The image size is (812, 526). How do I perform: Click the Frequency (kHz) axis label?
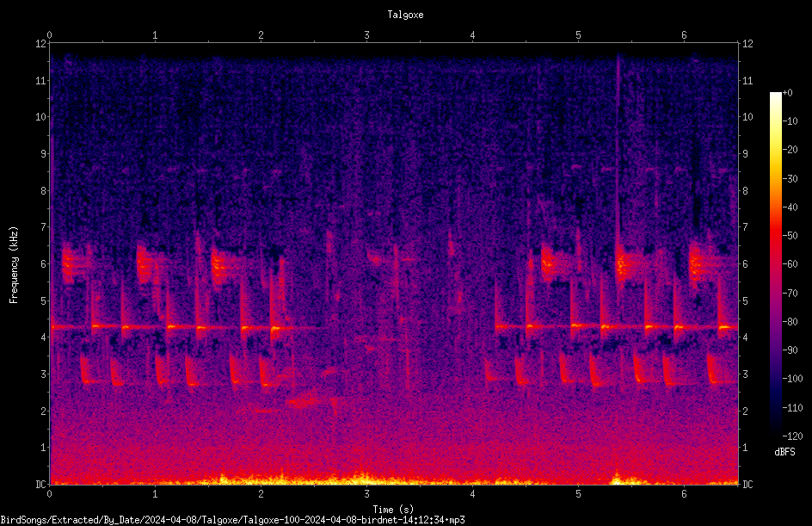click(14, 265)
